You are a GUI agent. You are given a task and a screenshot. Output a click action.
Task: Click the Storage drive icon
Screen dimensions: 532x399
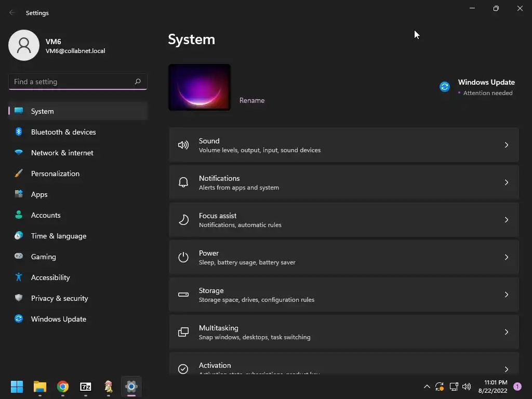[183, 295]
